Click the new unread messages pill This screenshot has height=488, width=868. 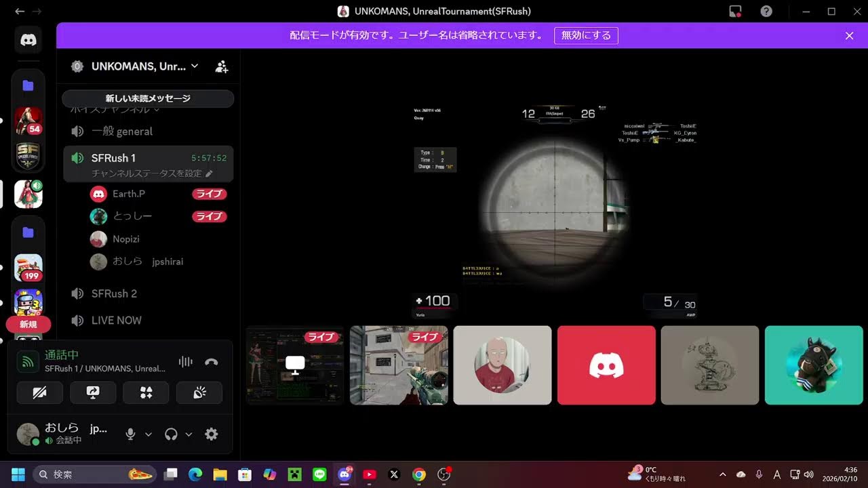point(148,98)
